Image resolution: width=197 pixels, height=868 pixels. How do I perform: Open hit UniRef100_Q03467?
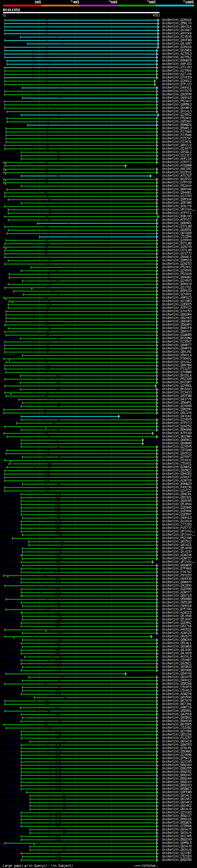point(177,30)
